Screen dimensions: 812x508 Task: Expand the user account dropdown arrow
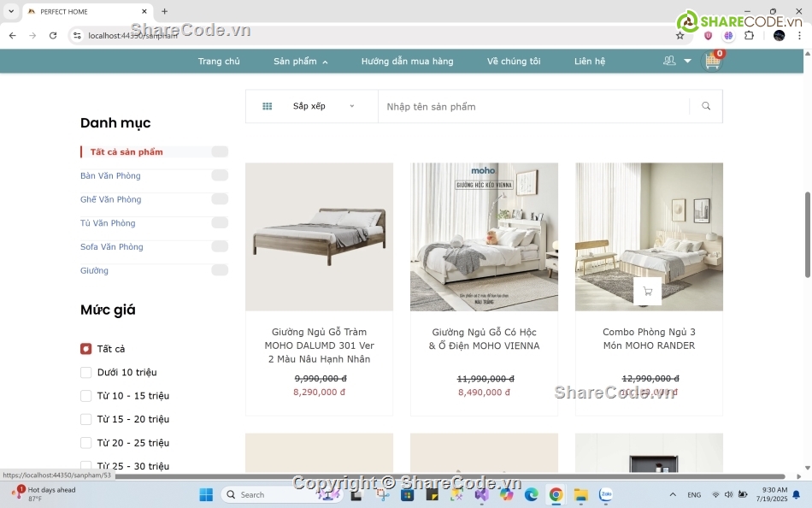coord(688,61)
